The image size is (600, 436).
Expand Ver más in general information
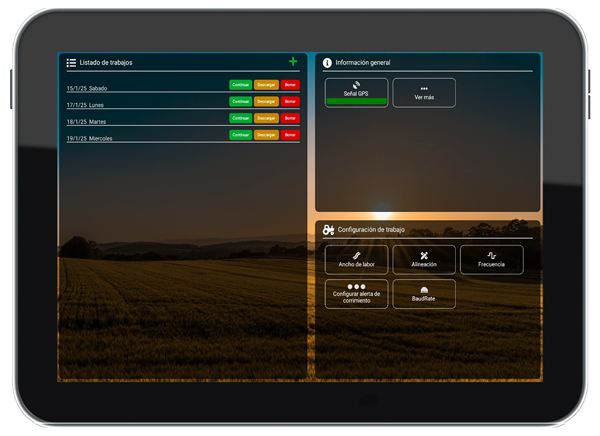pos(424,93)
